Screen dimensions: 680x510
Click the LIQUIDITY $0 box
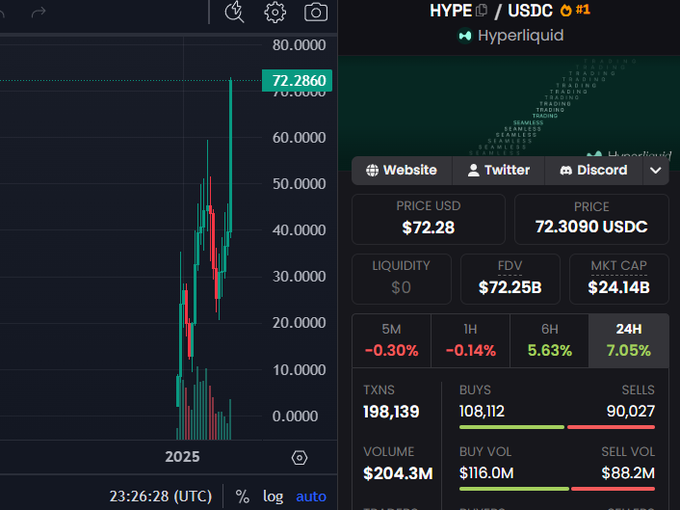tap(401, 279)
